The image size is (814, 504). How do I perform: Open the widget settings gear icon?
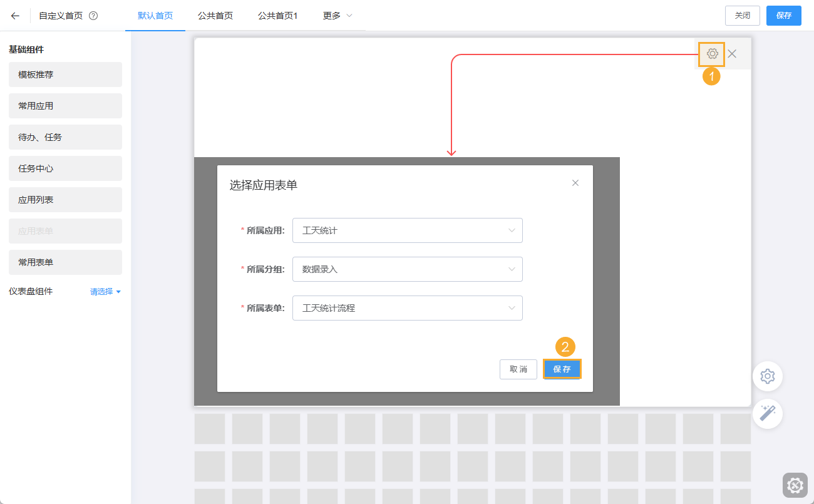711,54
